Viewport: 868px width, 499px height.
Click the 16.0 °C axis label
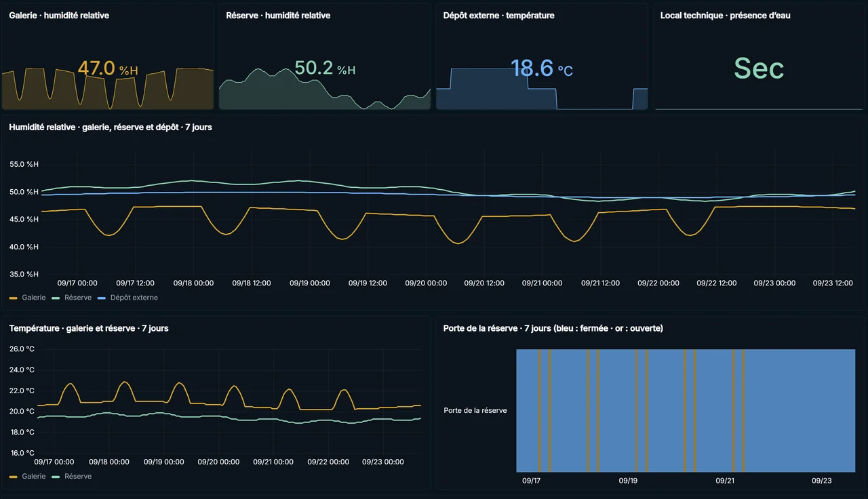tap(22, 454)
